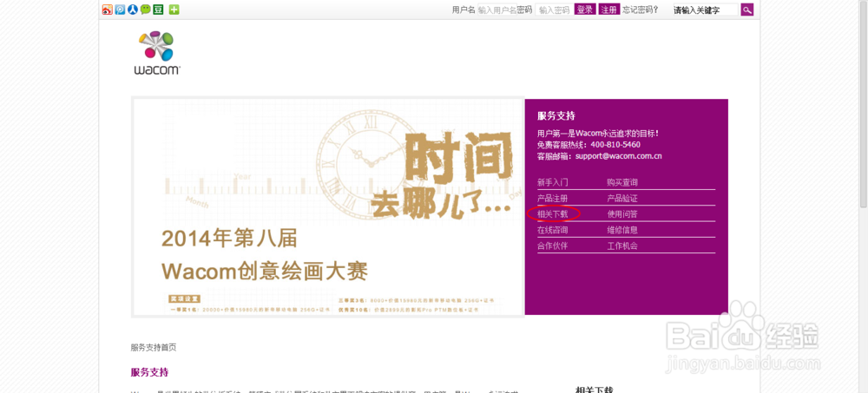Open the 使用问答 link
Viewport: 868px width, 393px height.
(x=622, y=213)
